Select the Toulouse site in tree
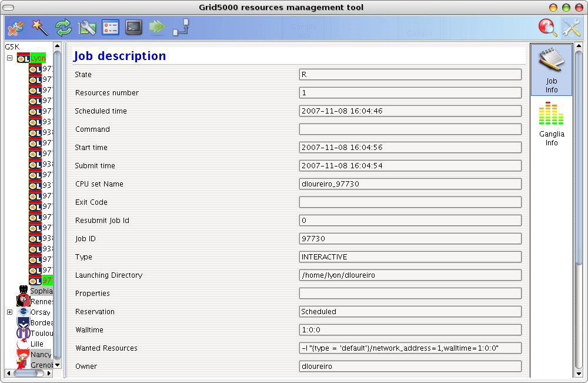This screenshot has height=383, width=588. (41, 333)
